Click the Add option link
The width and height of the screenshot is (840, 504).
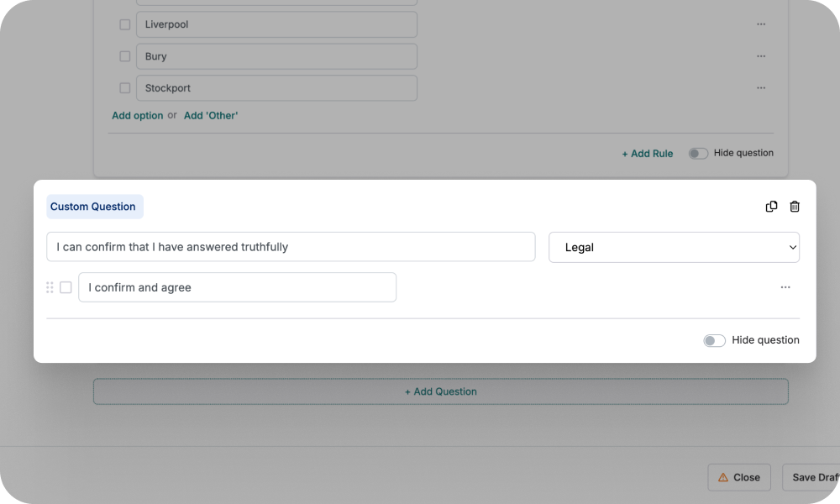137,115
